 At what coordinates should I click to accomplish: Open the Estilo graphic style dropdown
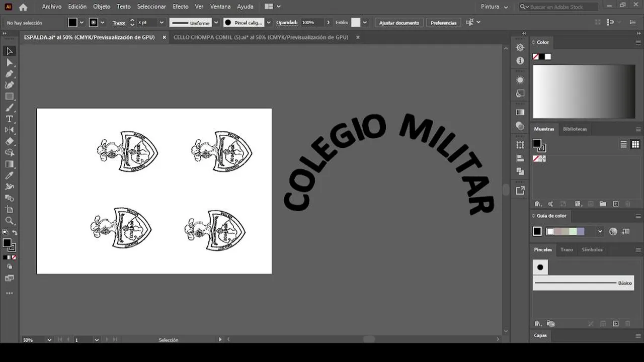click(x=365, y=23)
